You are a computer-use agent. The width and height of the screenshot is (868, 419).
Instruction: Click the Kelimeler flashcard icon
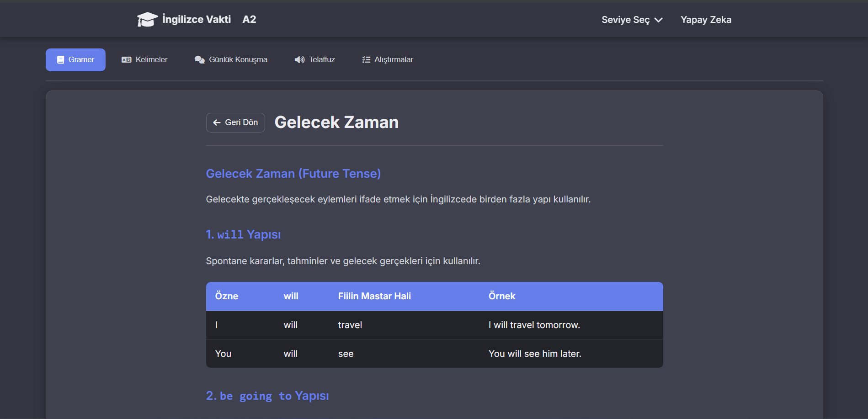point(126,60)
